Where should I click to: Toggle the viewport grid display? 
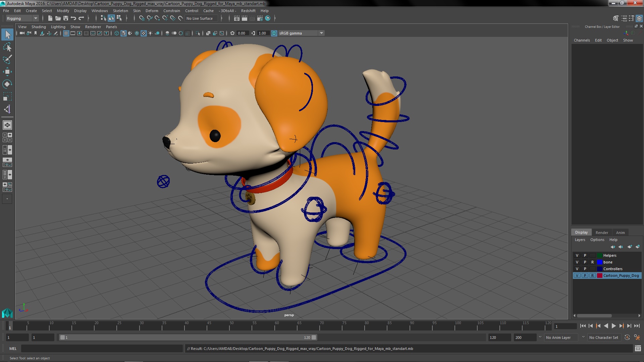click(x=66, y=33)
